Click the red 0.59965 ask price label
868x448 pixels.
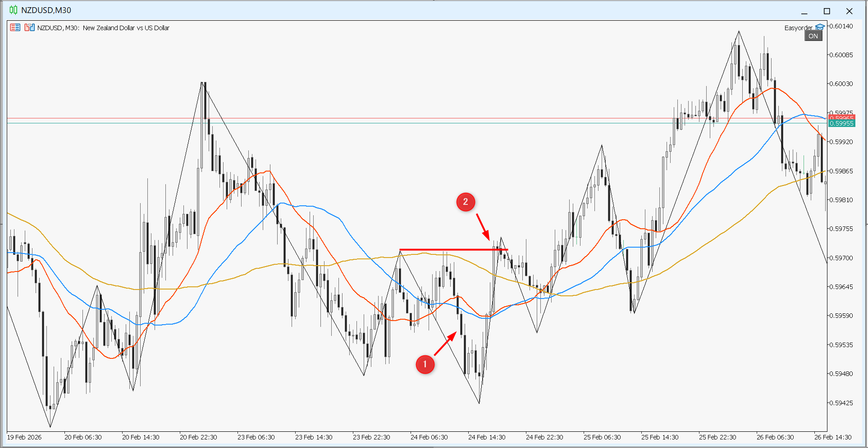841,118
